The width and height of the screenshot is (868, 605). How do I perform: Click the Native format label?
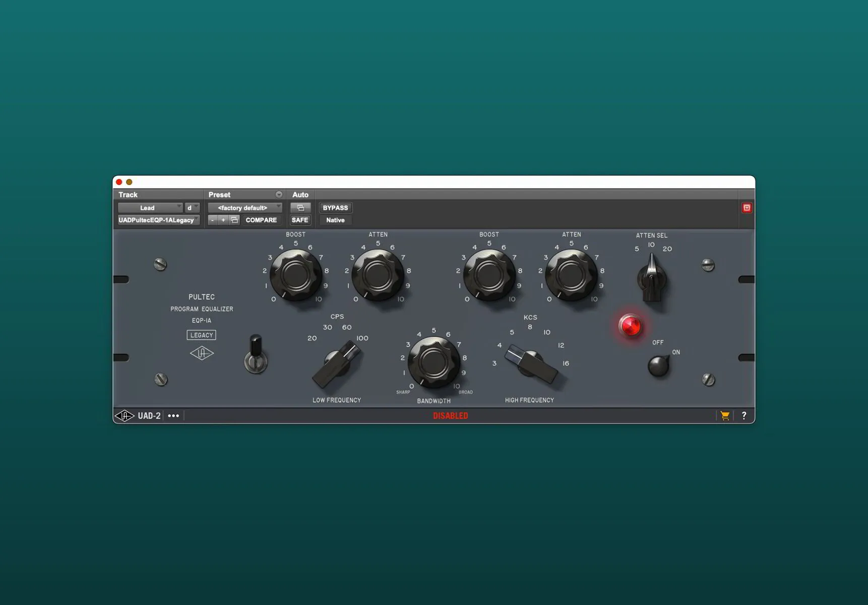pos(335,220)
